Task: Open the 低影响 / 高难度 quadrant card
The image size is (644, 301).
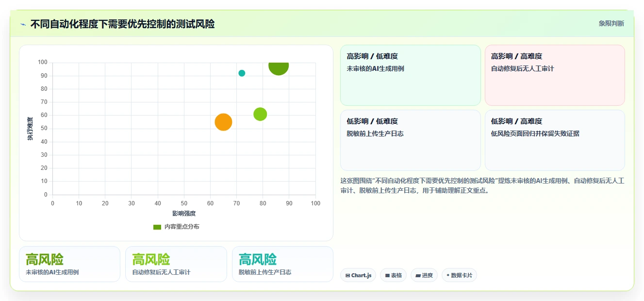Action: 555,140
